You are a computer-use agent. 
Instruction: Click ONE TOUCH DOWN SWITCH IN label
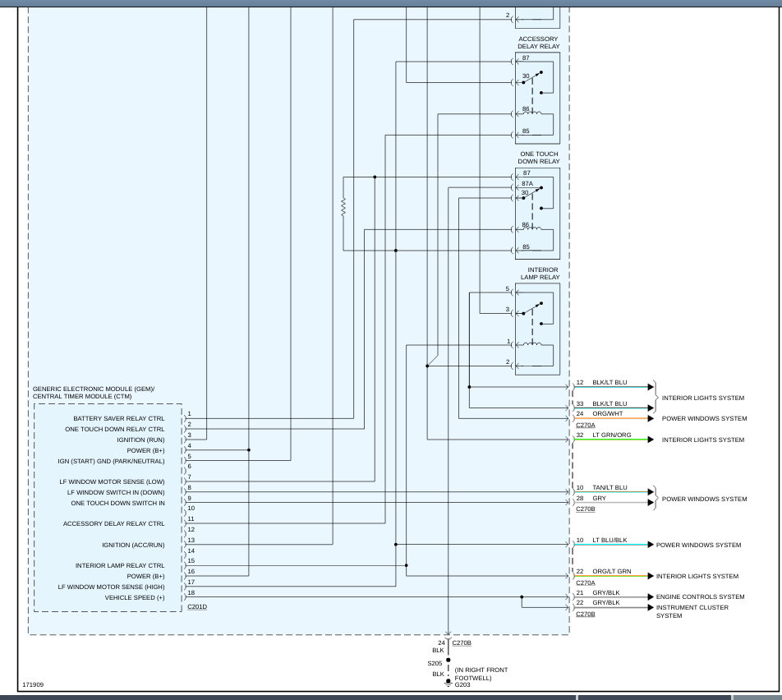(x=117, y=503)
